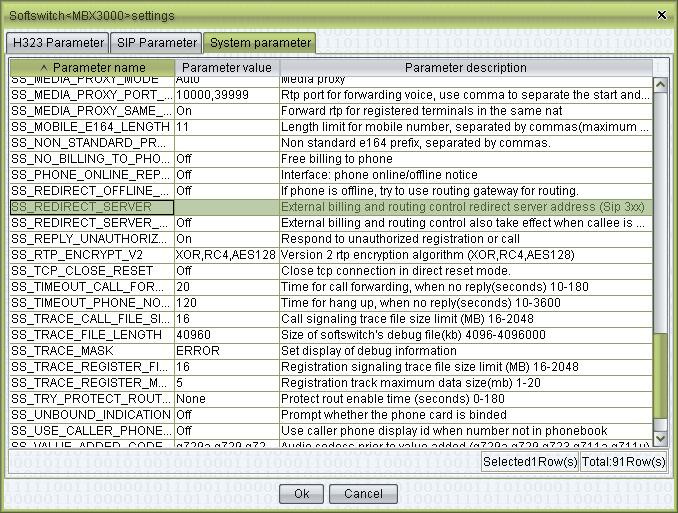Click the Parameter description column header
The height and width of the screenshot is (513, 678).
click(x=465, y=68)
